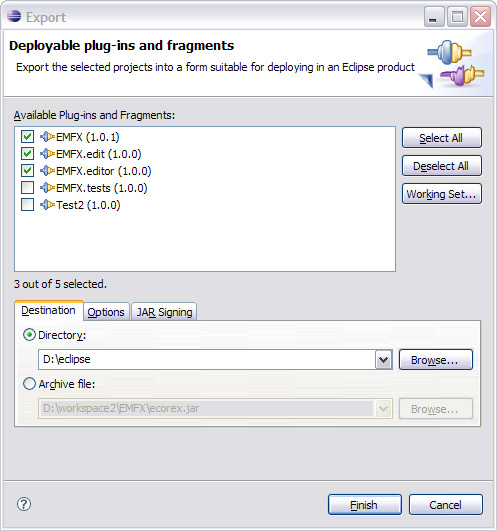Click the Finish button
The height and width of the screenshot is (531, 497).
point(365,505)
